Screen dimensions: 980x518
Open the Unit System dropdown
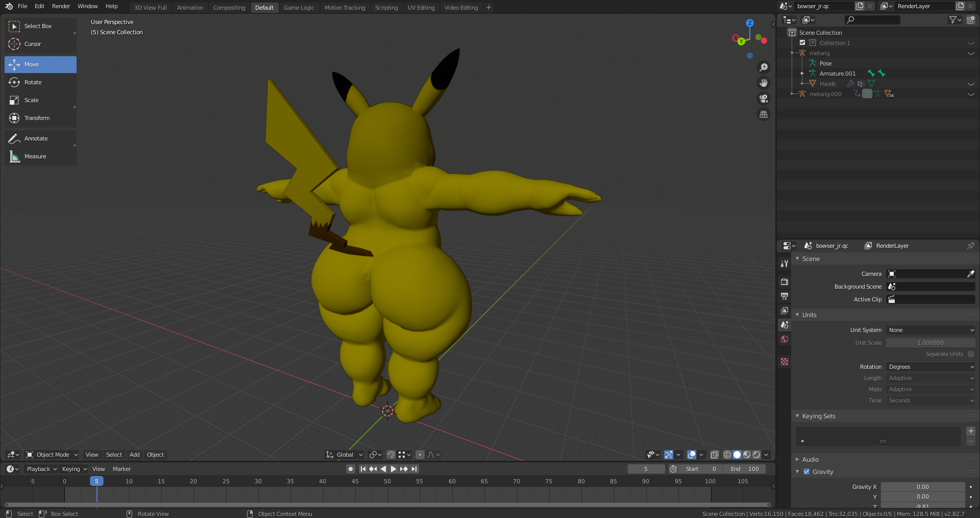[x=930, y=330]
